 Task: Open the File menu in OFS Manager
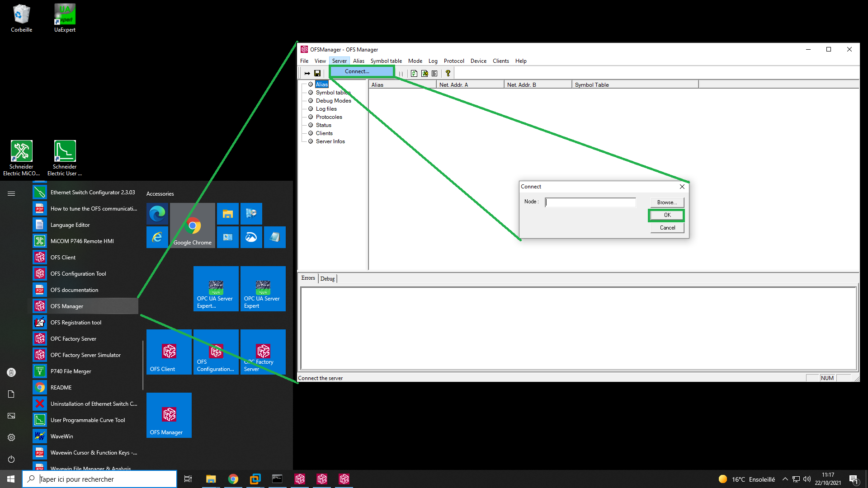(x=304, y=61)
